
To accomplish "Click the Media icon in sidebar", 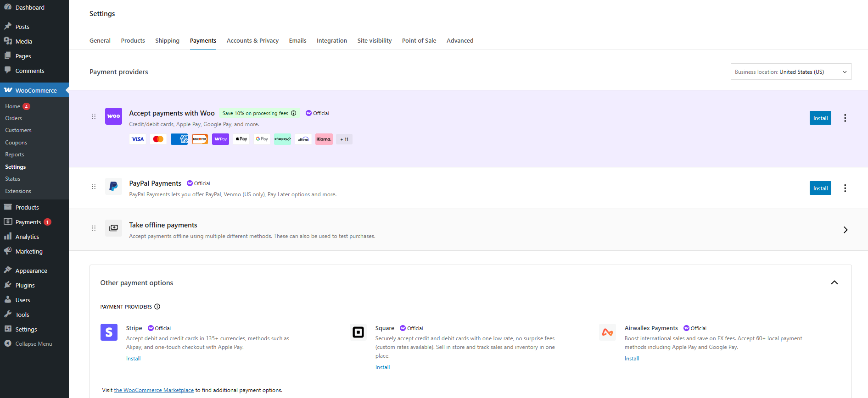I will 8,41.
